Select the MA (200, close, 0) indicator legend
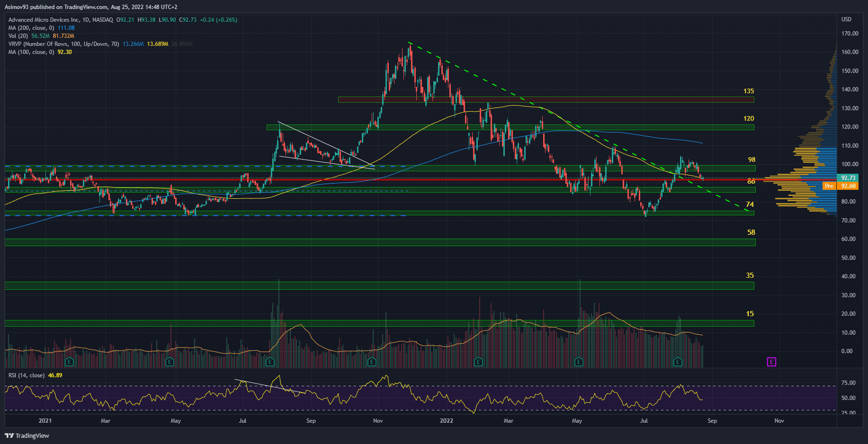868x444 pixels. point(31,28)
